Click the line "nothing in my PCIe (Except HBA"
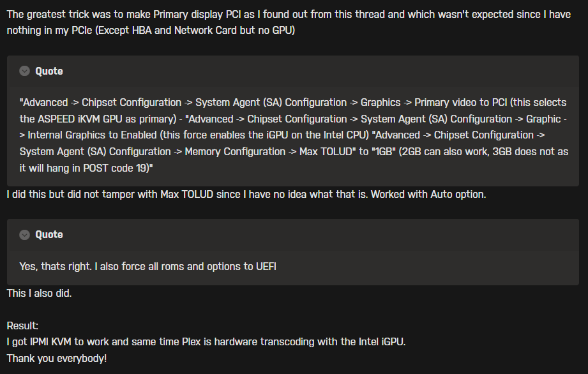The width and height of the screenshot is (588, 374). (x=151, y=31)
